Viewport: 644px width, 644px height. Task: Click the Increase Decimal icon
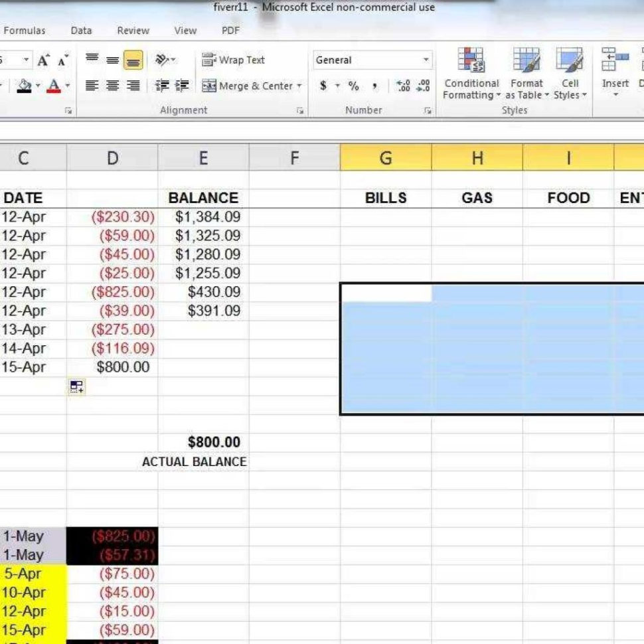coord(402,85)
